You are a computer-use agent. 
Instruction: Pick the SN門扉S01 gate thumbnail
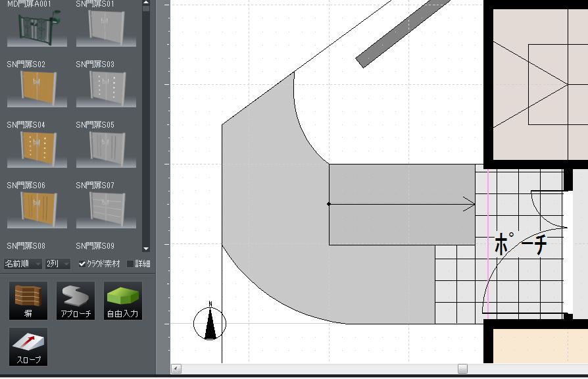click(105, 28)
